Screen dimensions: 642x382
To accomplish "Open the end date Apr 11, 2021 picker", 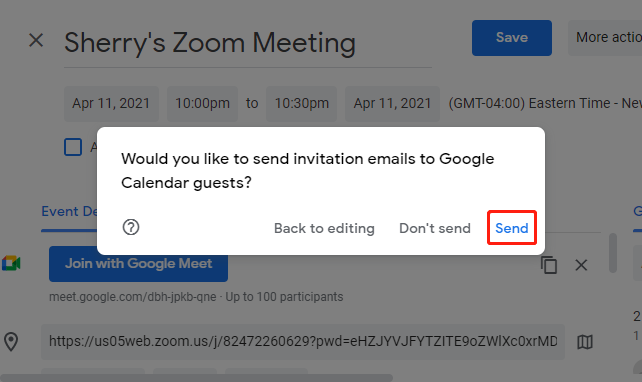I will [392, 104].
